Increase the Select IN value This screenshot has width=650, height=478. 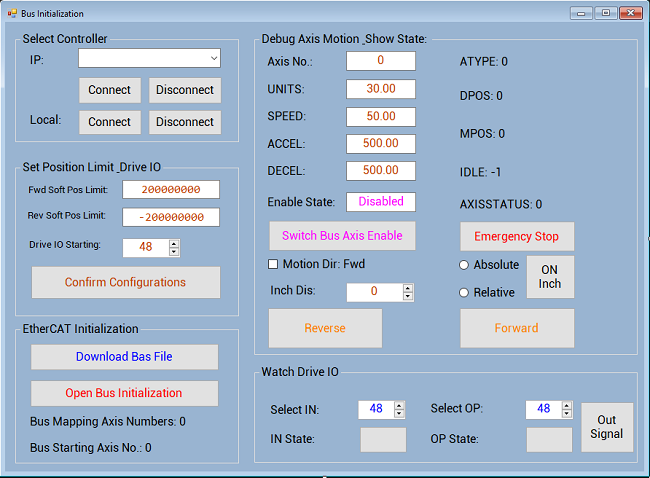click(399, 405)
